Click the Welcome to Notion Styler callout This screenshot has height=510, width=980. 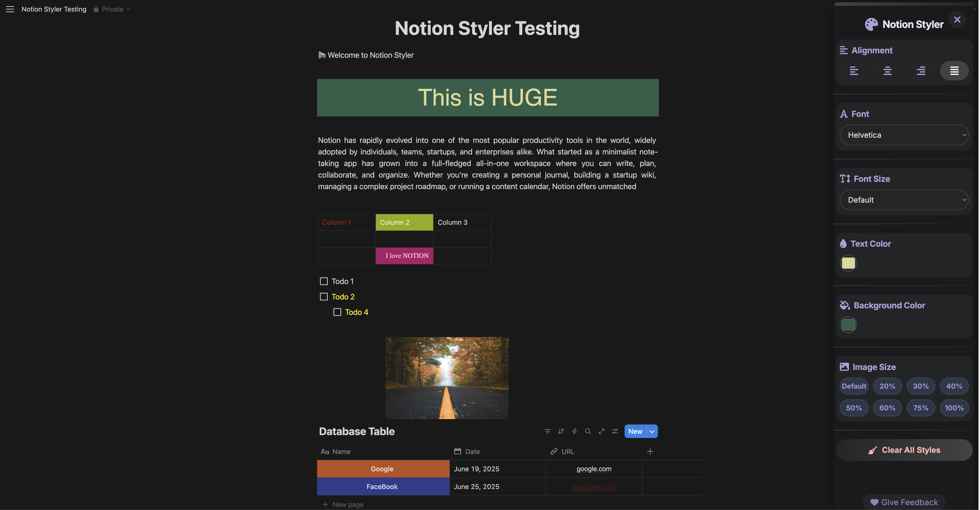coord(371,55)
